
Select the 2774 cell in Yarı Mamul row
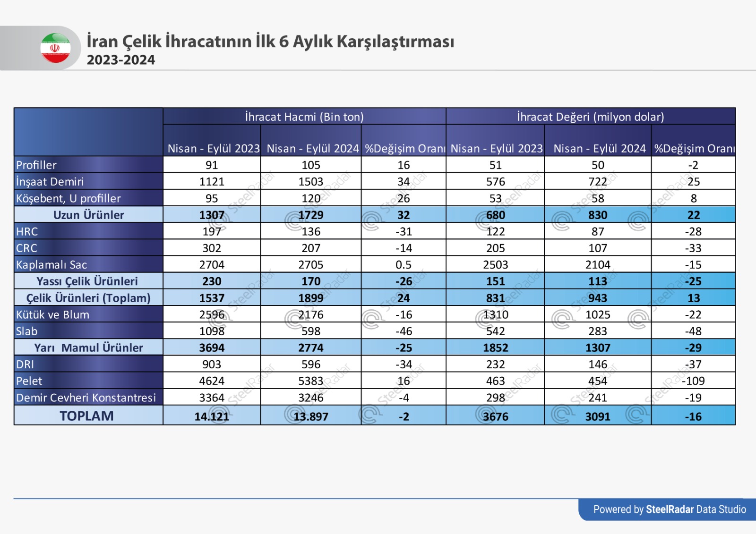tap(311, 348)
